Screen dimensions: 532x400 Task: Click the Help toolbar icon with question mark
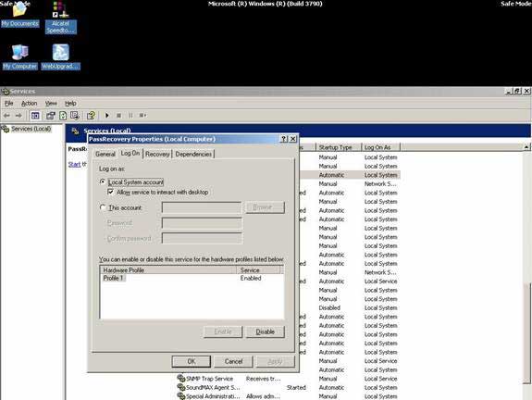click(x=91, y=116)
